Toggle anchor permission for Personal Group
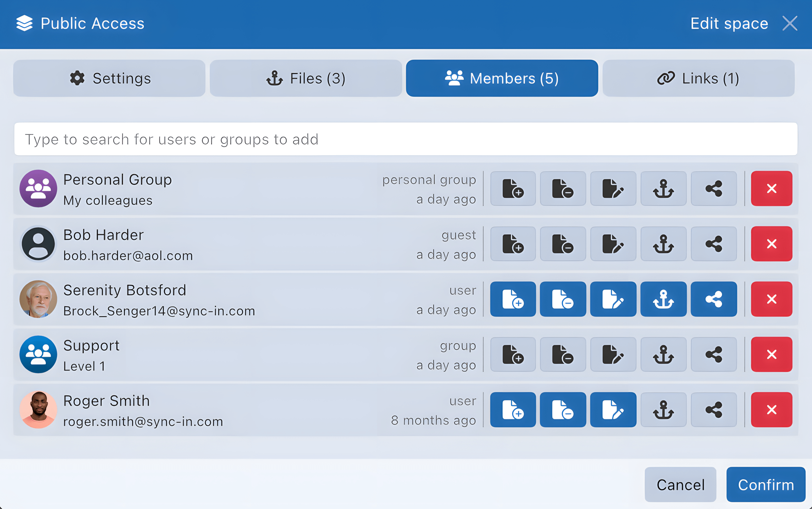Image resolution: width=812 pixels, height=509 pixels. pos(663,189)
